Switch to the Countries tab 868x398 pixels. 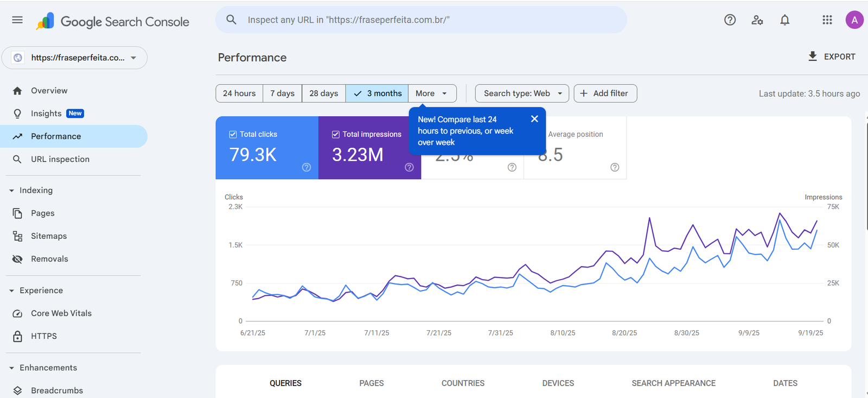(x=463, y=383)
